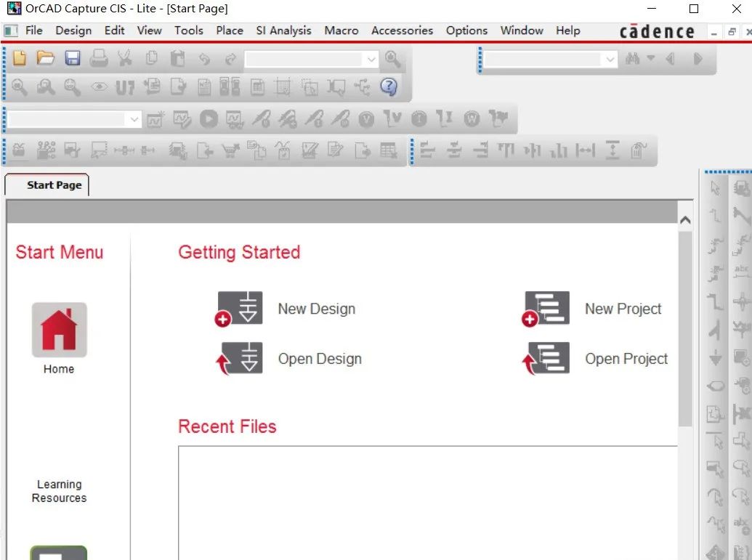752x560 pixels.
Task: Open the Accessories menu
Action: point(403,31)
